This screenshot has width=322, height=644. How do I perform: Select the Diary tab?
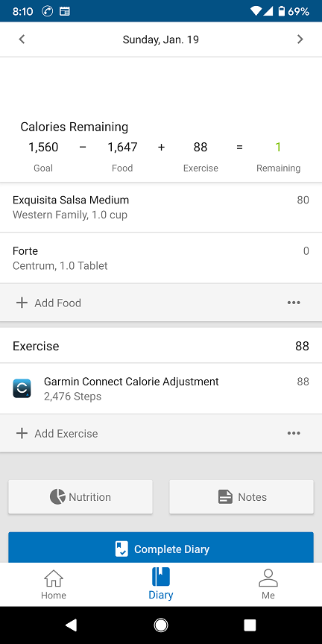[160, 584]
